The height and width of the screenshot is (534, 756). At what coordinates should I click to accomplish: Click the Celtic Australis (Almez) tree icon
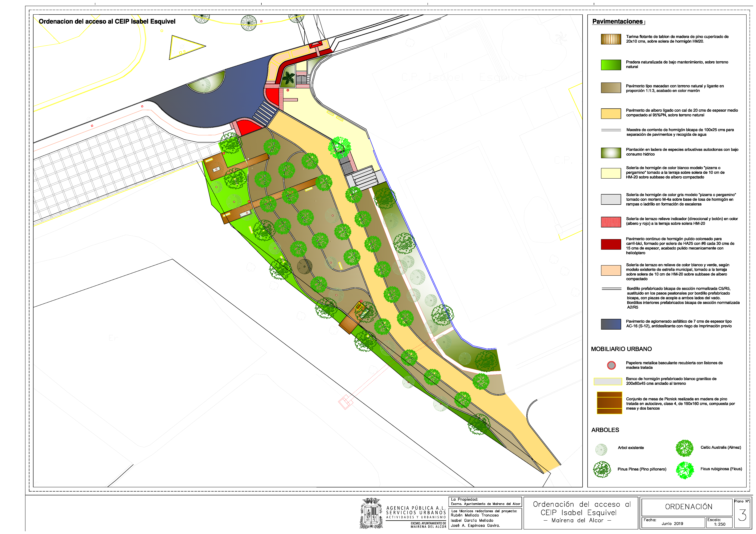[x=685, y=448]
